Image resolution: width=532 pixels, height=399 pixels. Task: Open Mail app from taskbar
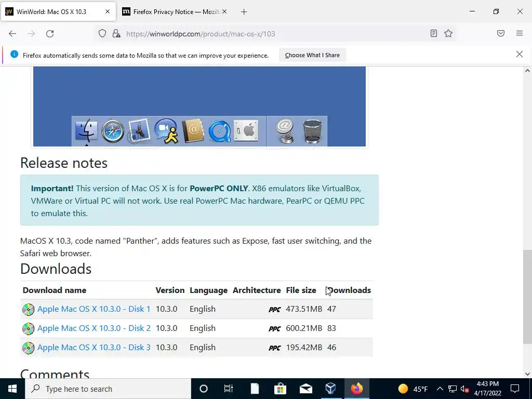point(305,389)
